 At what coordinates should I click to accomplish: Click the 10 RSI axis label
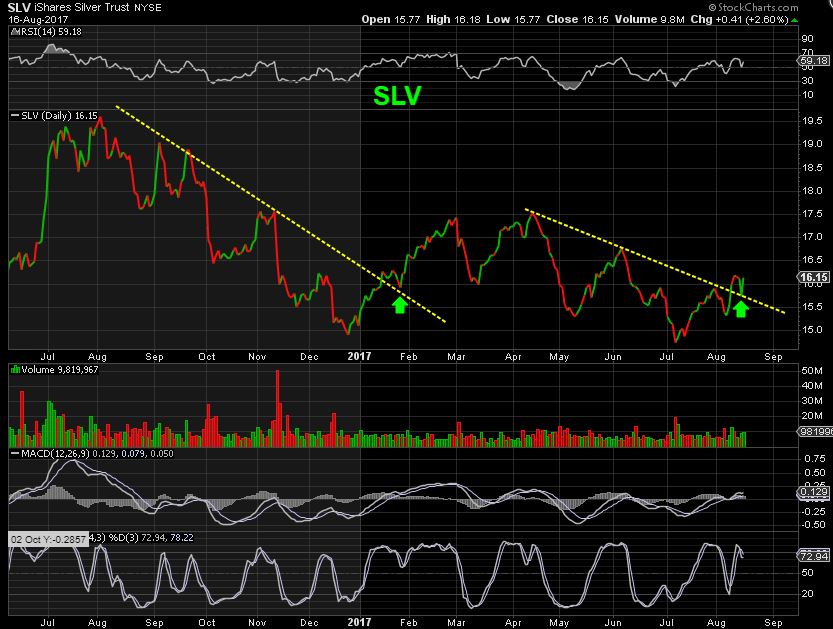808,95
